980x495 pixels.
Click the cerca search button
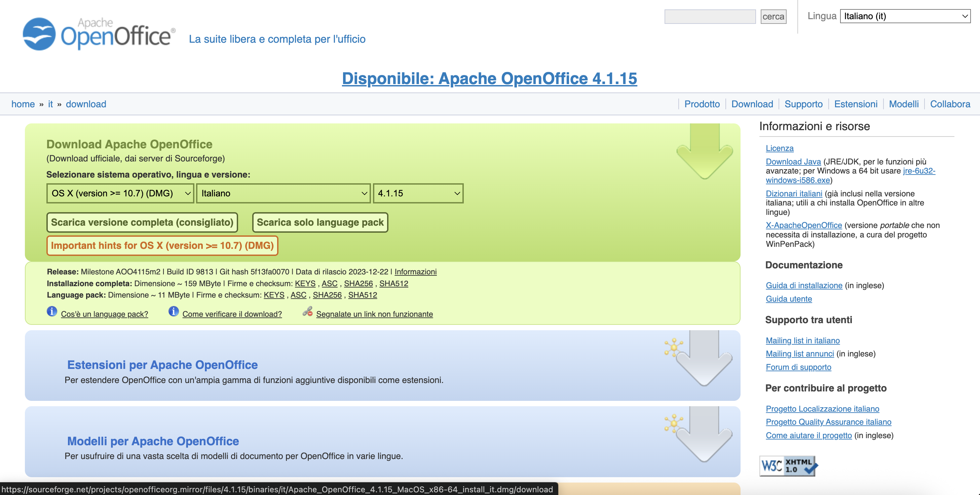pos(774,16)
